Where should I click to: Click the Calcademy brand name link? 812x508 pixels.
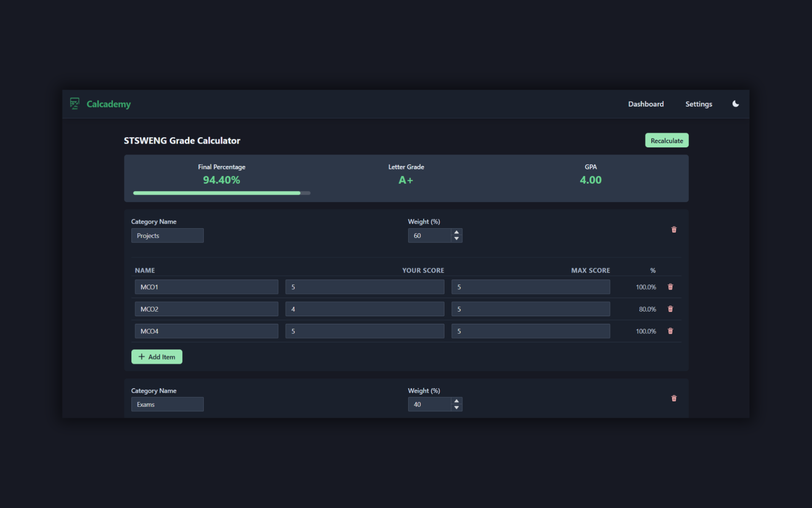[109, 104]
